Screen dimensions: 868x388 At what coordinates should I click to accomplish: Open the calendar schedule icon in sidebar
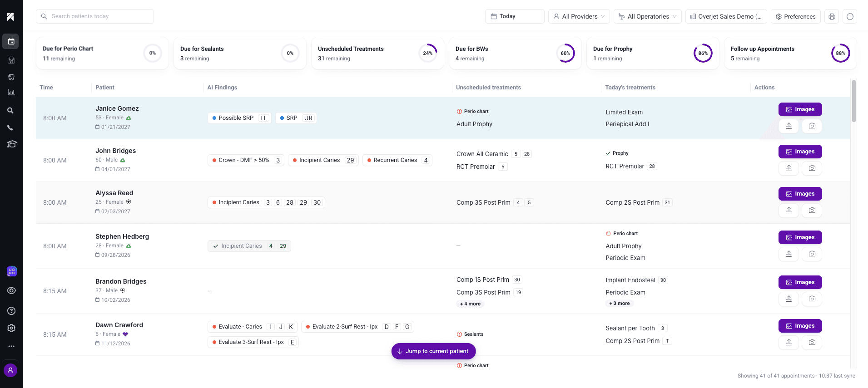click(x=11, y=42)
